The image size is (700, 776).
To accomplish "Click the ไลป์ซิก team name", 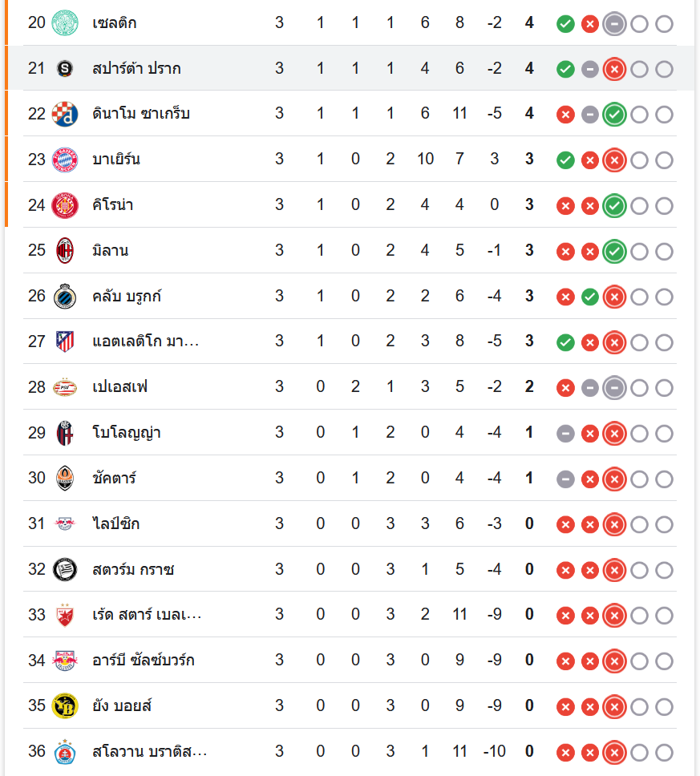I will [117, 524].
